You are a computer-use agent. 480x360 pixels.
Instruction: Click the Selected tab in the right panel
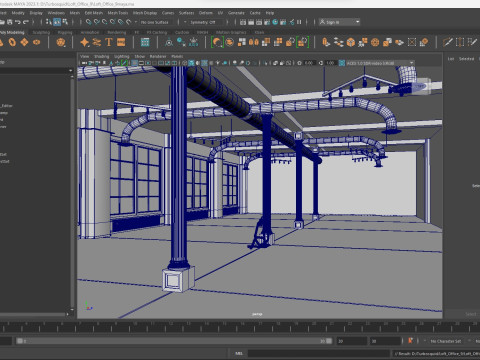click(466, 59)
